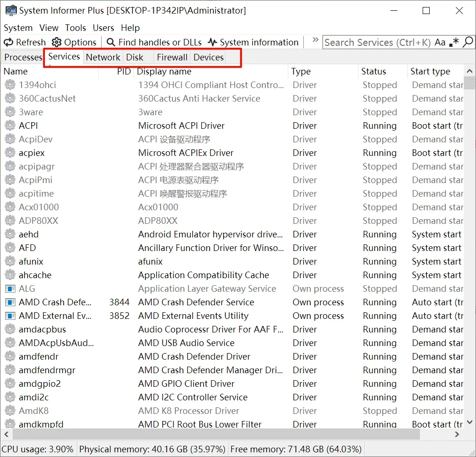Open the Tools menu
This screenshot has height=457, width=476.
coord(76,28)
